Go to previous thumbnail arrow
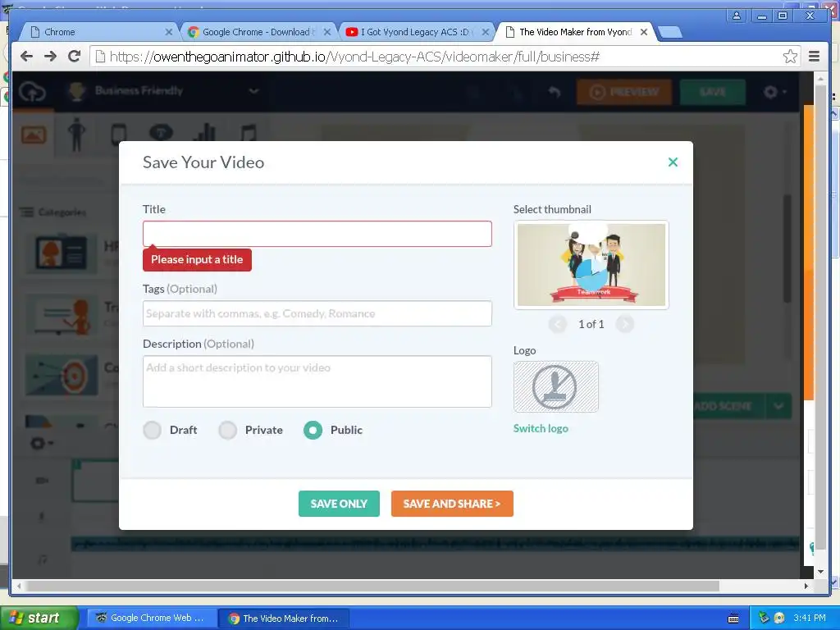Viewport: 840px width, 630px height. [558, 324]
